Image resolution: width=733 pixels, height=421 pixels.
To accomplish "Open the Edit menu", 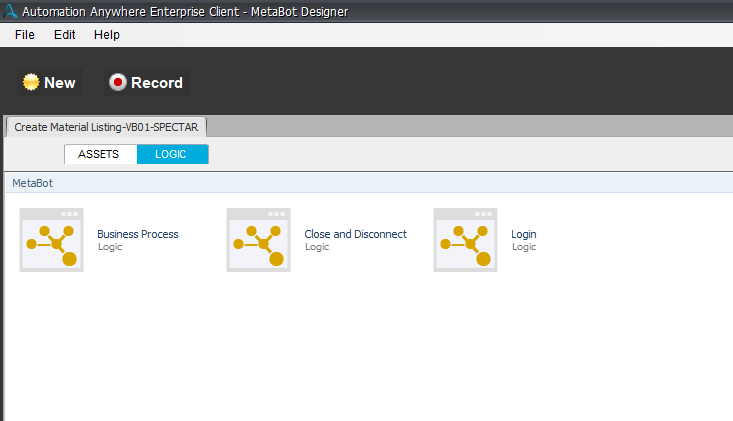I will point(65,35).
